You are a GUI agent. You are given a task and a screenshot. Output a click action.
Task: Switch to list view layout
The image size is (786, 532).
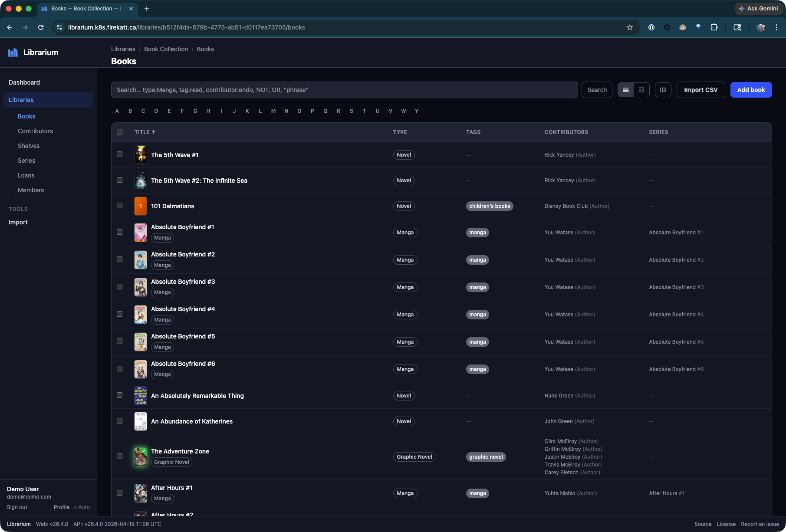click(625, 90)
